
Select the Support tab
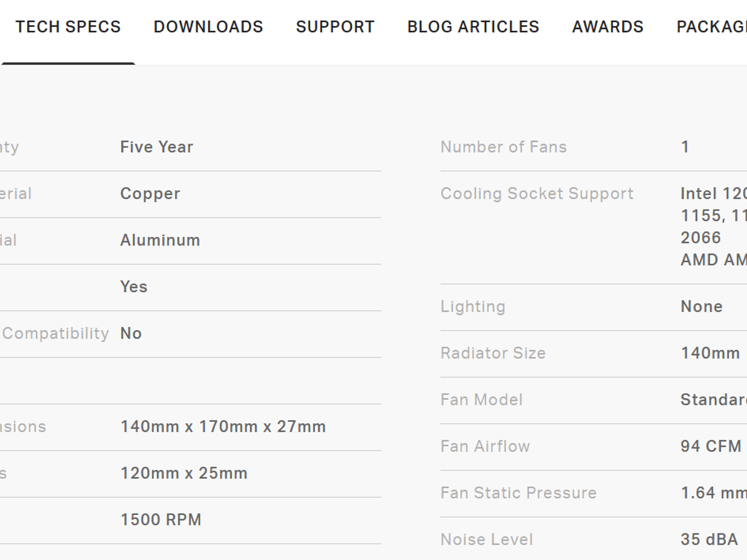click(x=335, y=27)
